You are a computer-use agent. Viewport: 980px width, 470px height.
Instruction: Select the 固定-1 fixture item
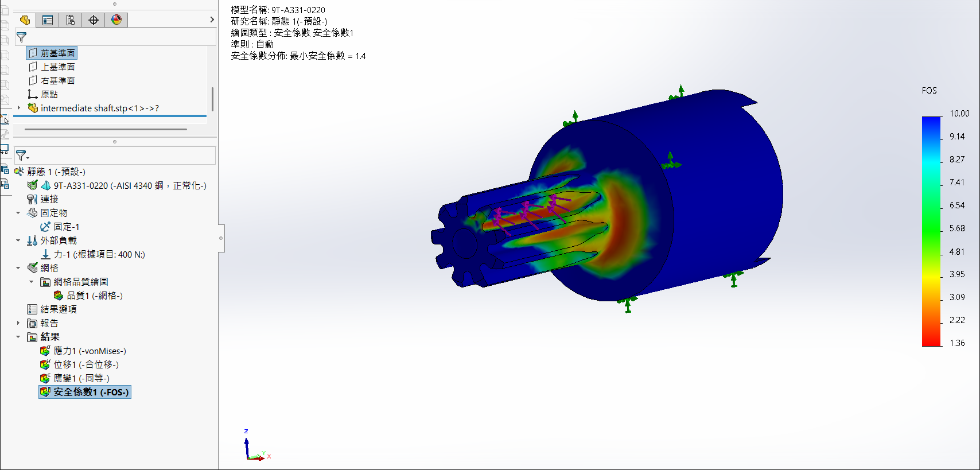pyautogui.click(x=66, y=227)
